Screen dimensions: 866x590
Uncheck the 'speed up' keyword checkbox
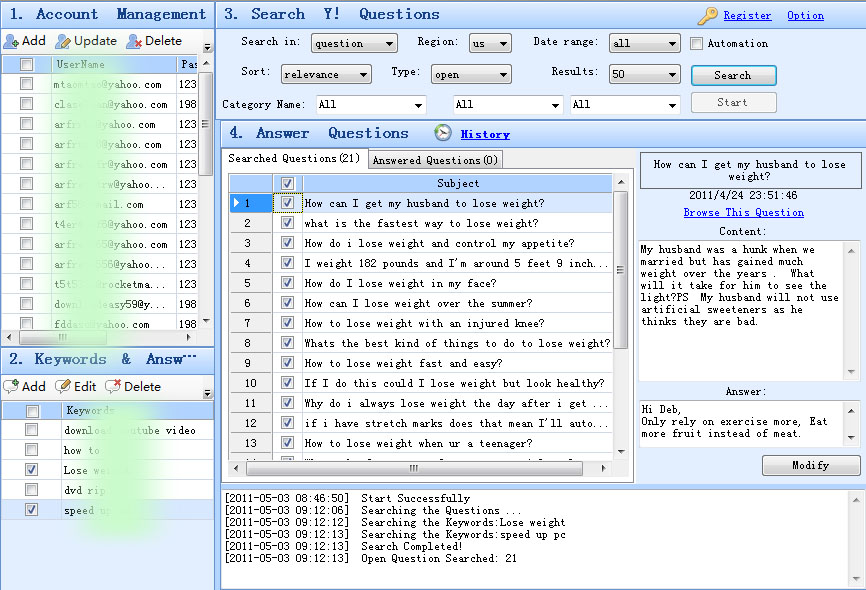point(31,509)
